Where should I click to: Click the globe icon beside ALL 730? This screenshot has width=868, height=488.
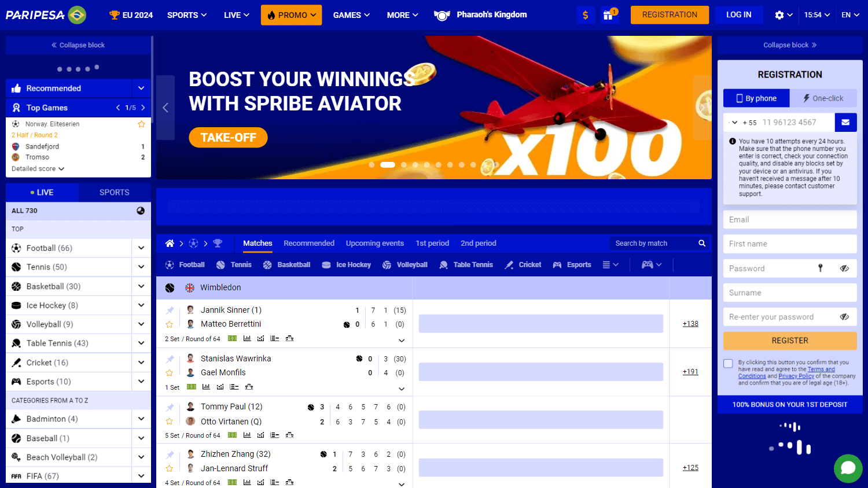pyautogui.click(x=141, y=211)
